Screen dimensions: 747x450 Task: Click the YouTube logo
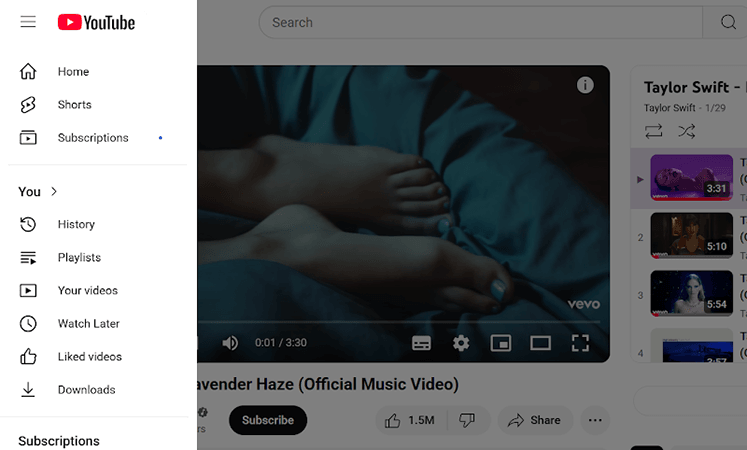(x=96, y=22)
